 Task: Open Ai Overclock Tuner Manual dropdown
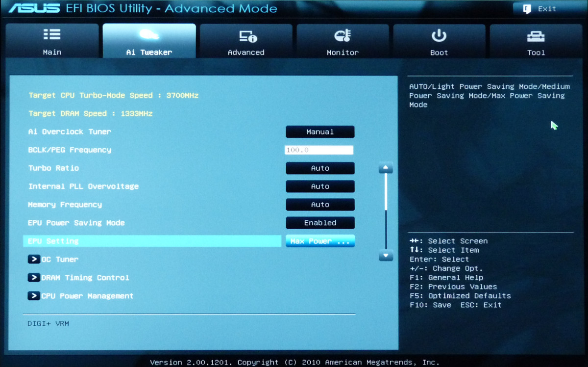[x=320, y=132]
